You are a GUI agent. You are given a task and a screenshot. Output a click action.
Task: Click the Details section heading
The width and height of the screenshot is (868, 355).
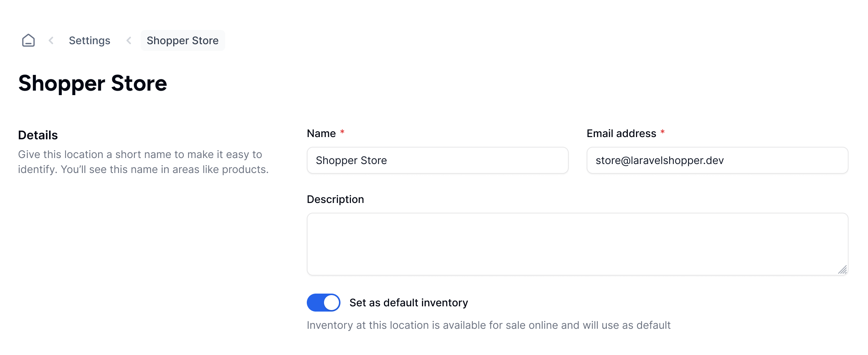point(38,135)
